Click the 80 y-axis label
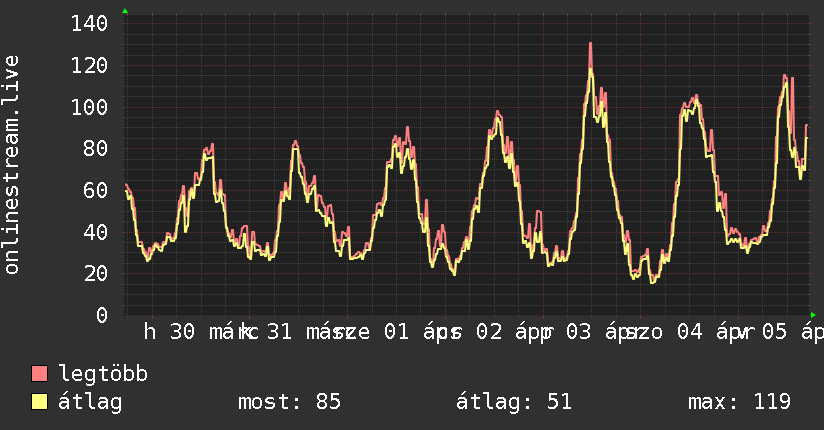The width and height of the screenshot is (824, 430). click(96, 149)
